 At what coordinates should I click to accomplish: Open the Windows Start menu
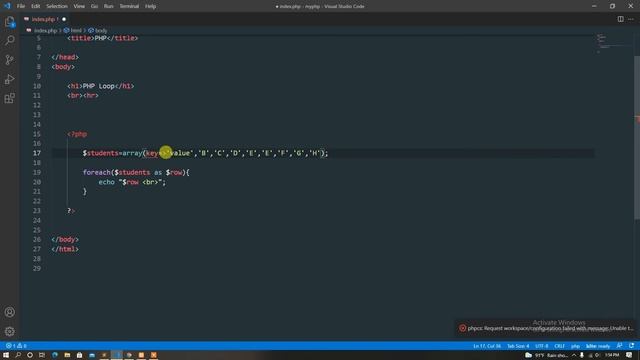tap(6, 355)
